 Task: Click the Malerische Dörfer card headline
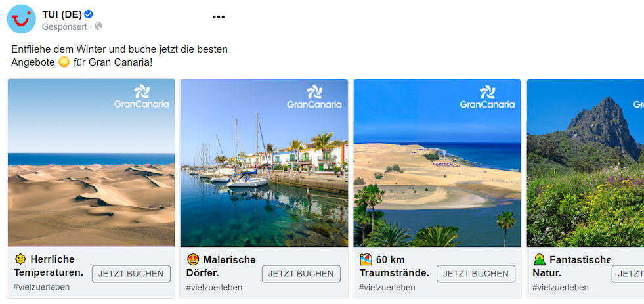(x=221, y=266)
